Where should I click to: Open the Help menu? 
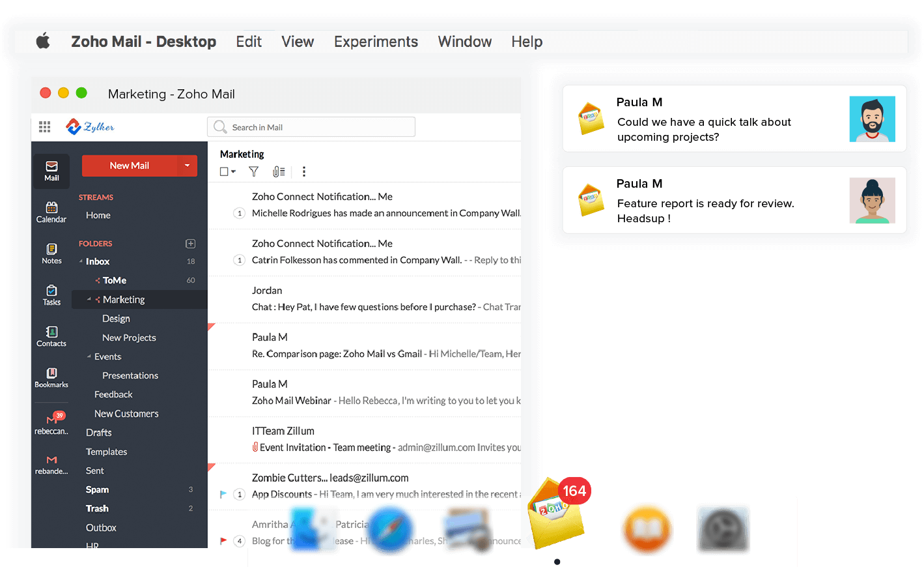click(527, 42)
